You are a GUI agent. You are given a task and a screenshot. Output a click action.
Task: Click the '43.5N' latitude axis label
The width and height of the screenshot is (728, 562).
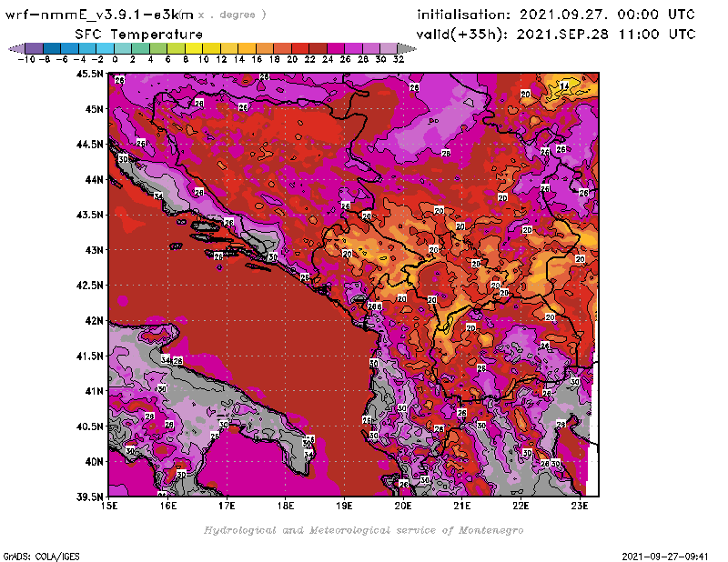90,215
